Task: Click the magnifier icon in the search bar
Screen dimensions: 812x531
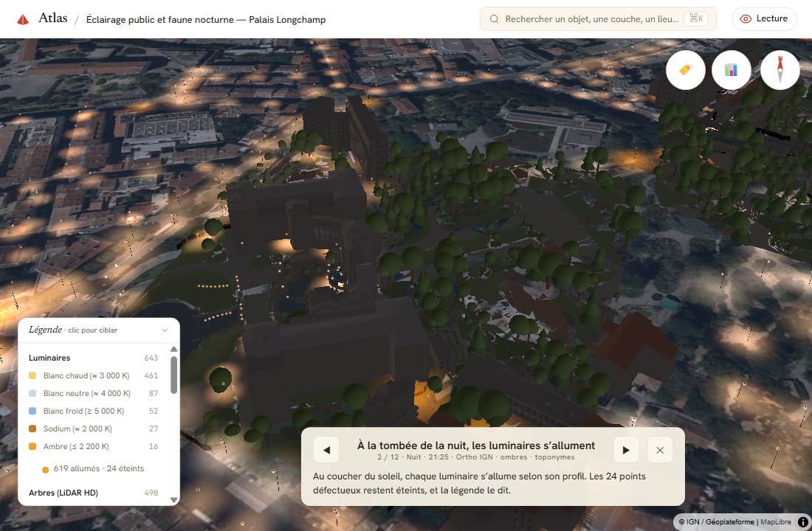Action: 494,19
